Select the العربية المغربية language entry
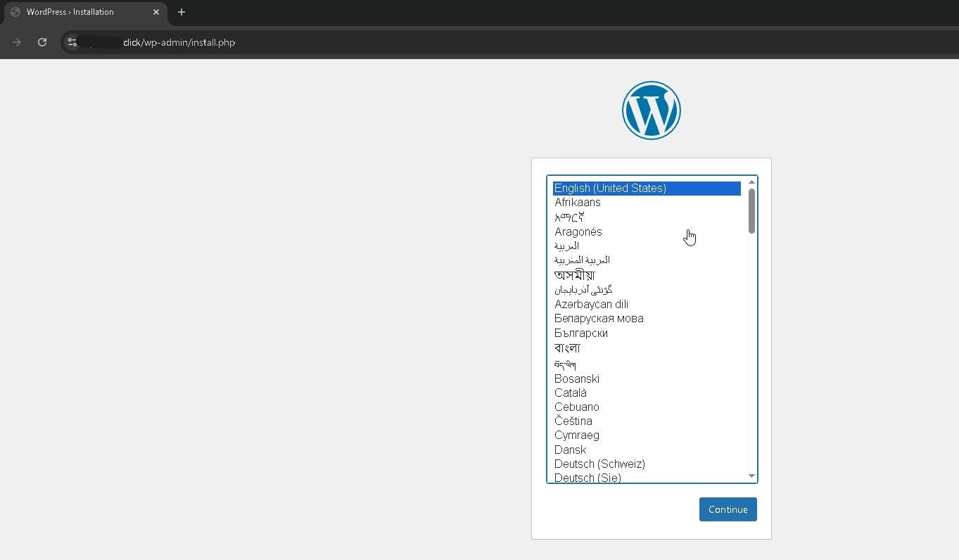This screenshot has width=959, height=560. click(647, 260)
